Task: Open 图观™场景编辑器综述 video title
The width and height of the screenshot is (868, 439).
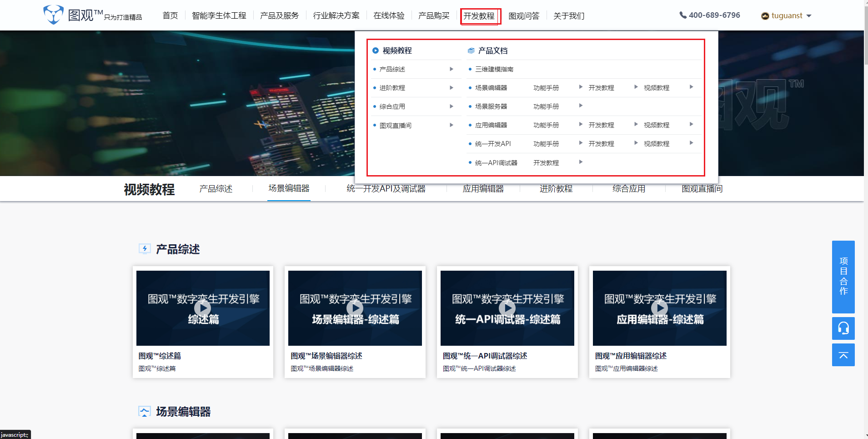Action: tap(326, 356)
